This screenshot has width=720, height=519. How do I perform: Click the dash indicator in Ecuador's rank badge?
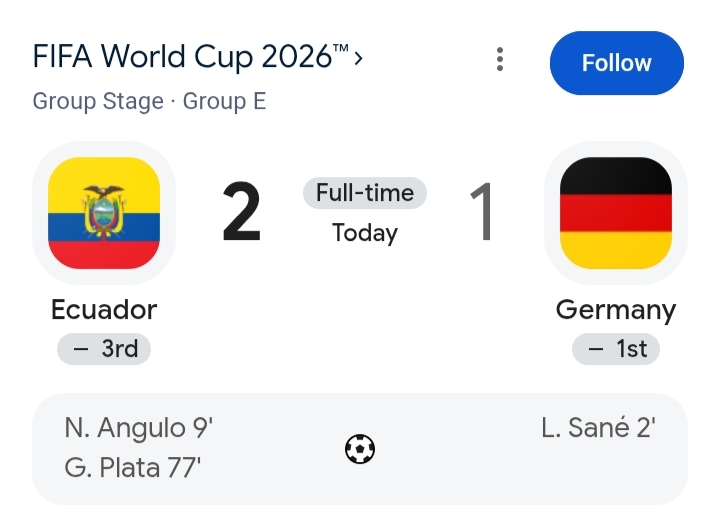coord(80,349)
